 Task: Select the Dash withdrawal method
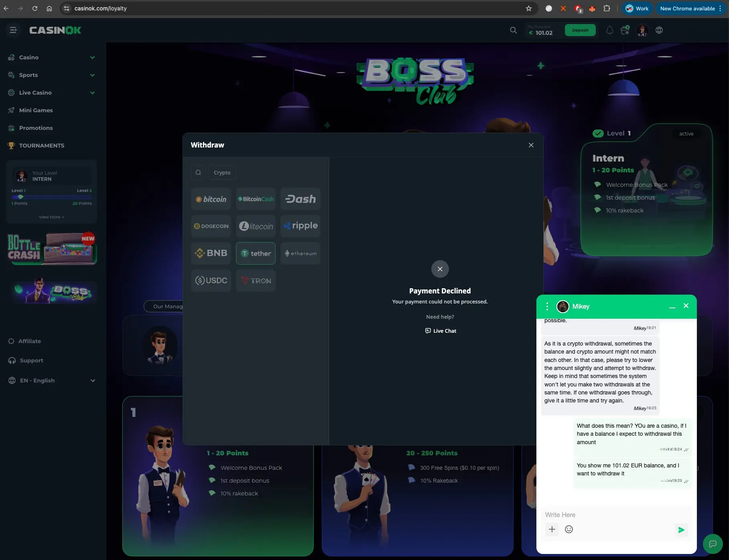(301, 199)
